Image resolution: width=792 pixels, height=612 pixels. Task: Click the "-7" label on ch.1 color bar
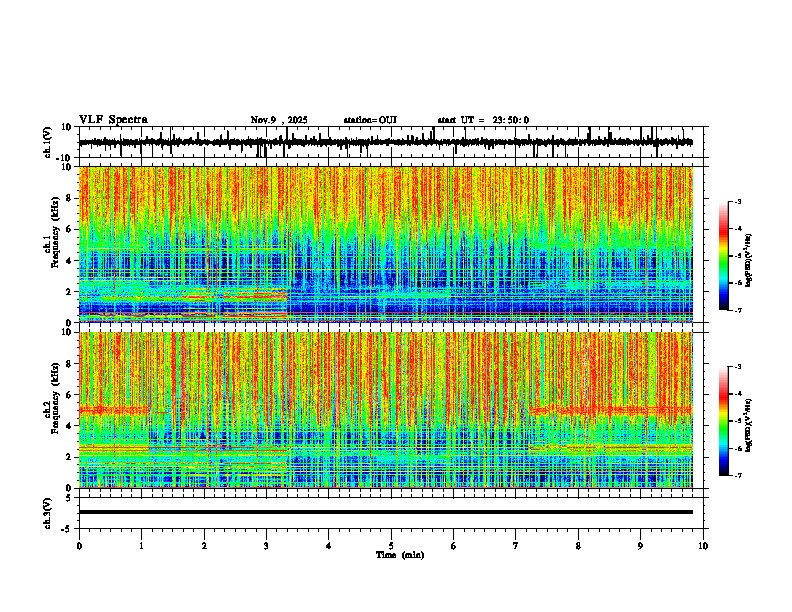click(738, 310)
